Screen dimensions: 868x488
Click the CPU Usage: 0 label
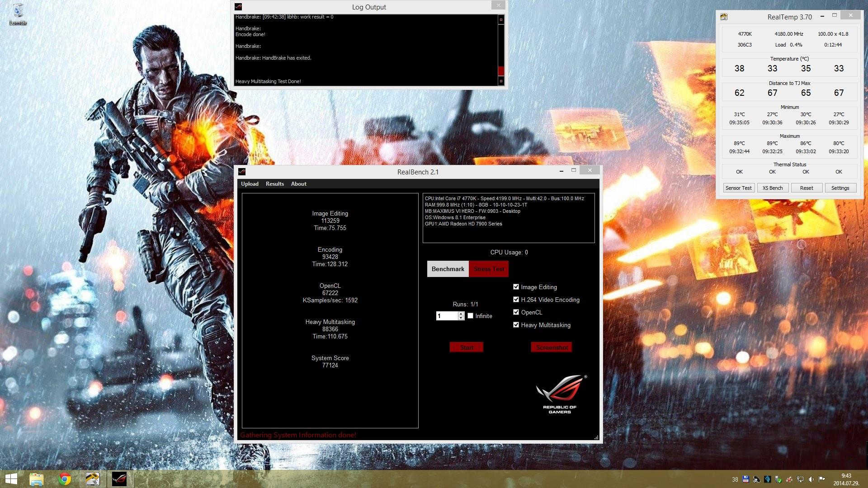click(509, 252)
